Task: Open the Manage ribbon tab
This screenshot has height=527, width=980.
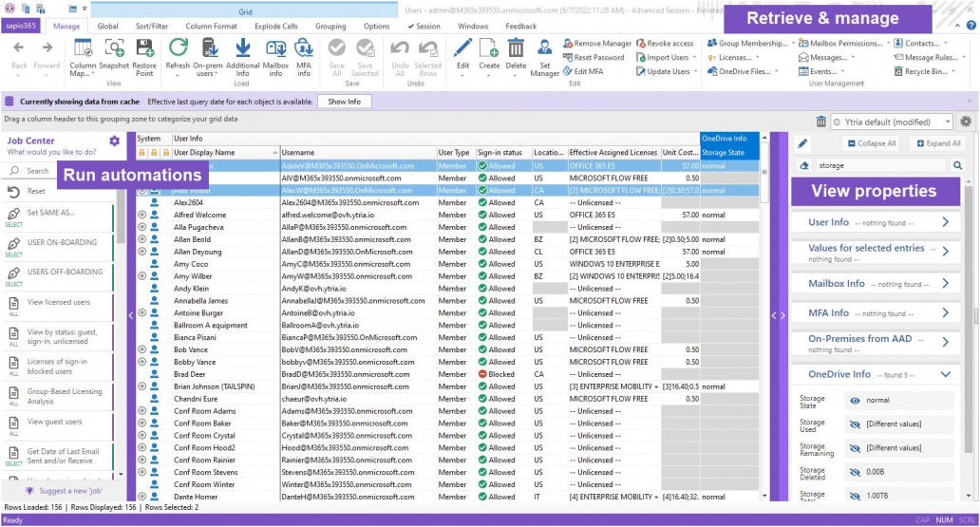Action: [66, 27]
